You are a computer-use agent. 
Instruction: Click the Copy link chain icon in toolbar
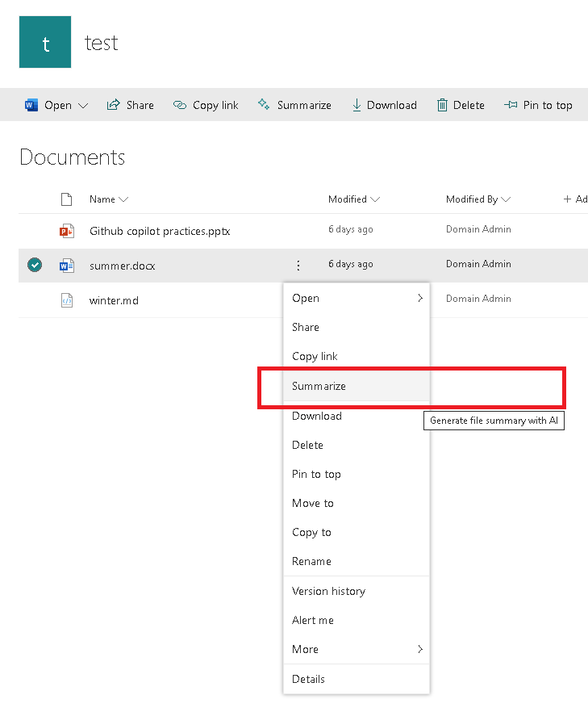[180, 105]
